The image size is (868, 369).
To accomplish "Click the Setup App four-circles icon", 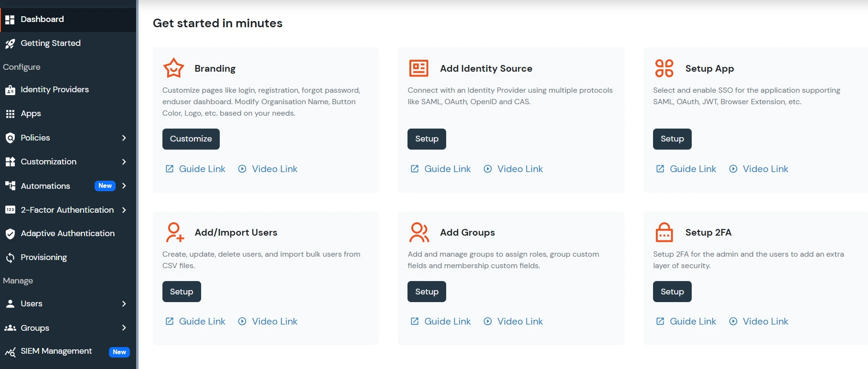I will (x=664, y=68).
